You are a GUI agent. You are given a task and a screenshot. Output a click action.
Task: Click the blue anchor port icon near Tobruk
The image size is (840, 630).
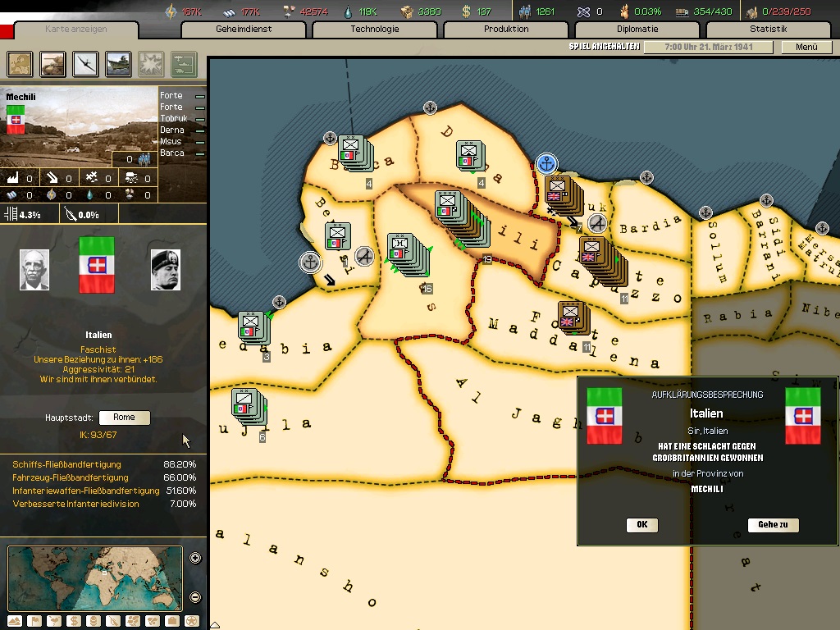click(x=546, y=164)
